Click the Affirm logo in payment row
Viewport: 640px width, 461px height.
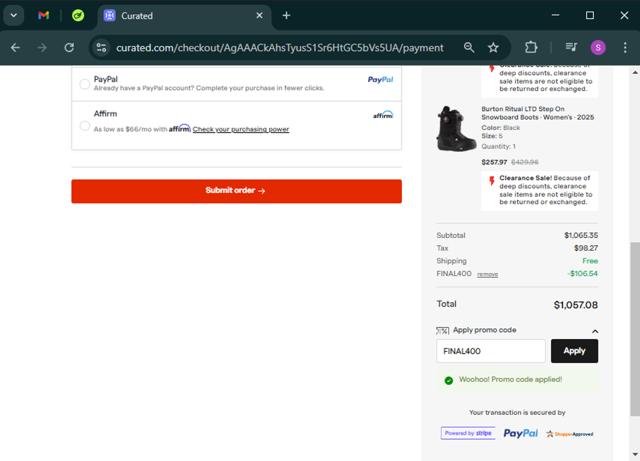point(383,115)
